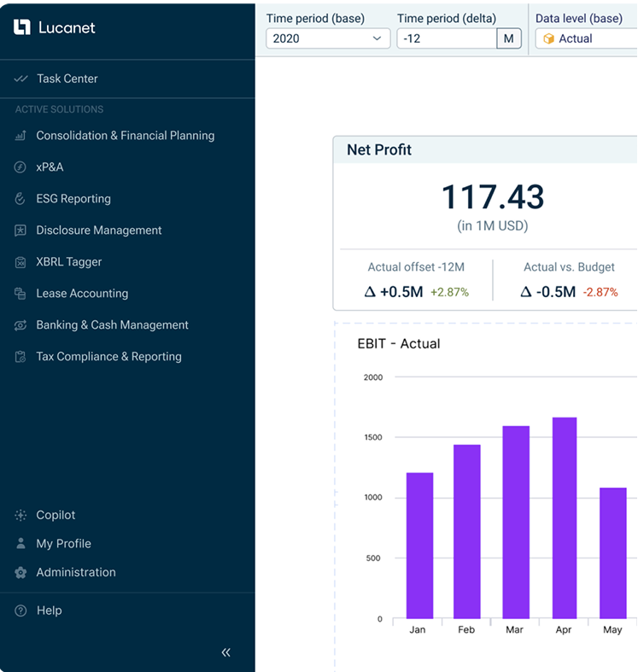Select the ESG Reporting leaf icon
Image resolution: width=638 pixels, height=672 pixels.
pos(20,199)
